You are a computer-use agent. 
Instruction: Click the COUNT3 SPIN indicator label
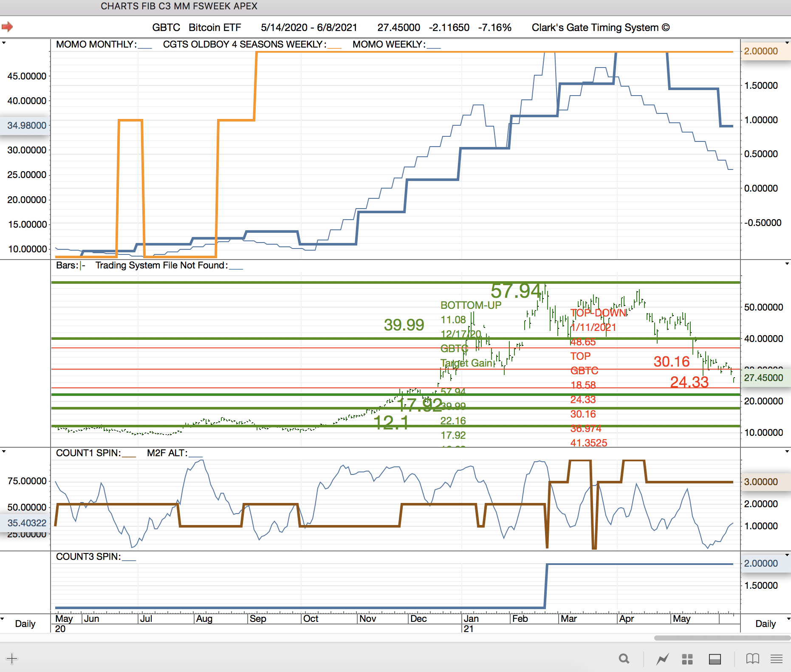point(88,556)
